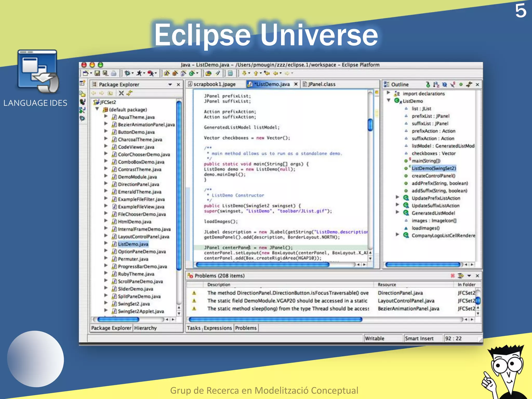Viewport: 532px width, 399px height.
Task: Jump to last edit location icon
Action: point(267,73)
